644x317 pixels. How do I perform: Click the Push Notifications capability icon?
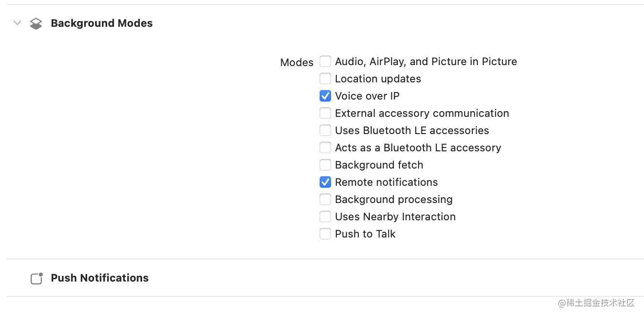tap(37, 278)
